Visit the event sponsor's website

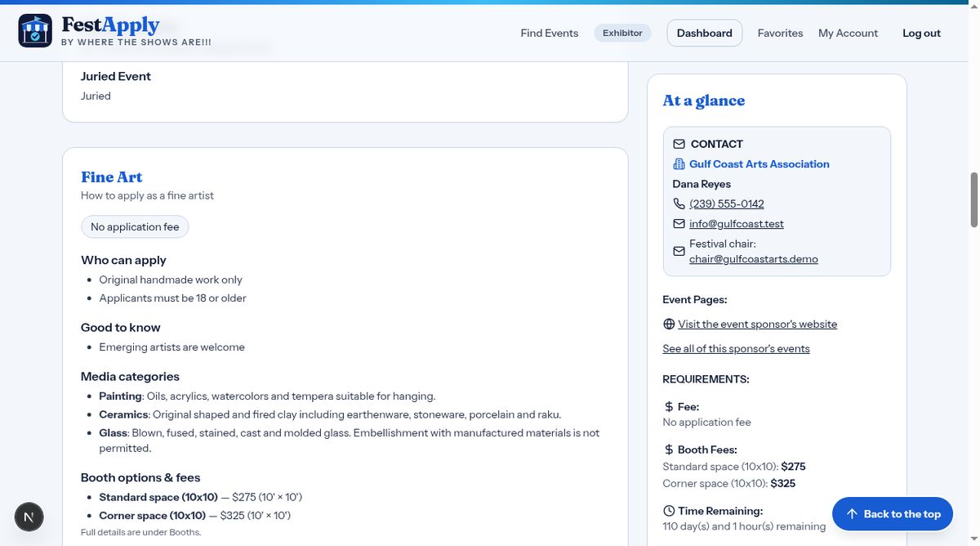[x=758, y=324]
